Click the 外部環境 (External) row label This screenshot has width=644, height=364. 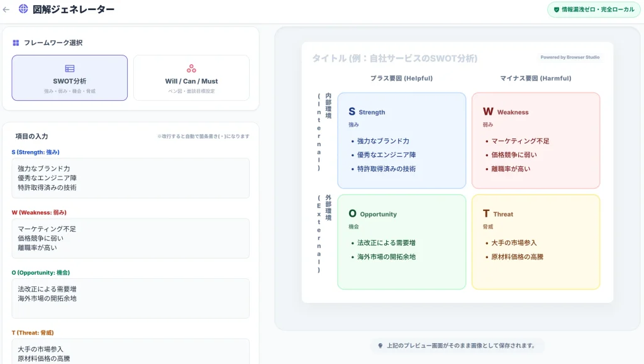point(323,234)
